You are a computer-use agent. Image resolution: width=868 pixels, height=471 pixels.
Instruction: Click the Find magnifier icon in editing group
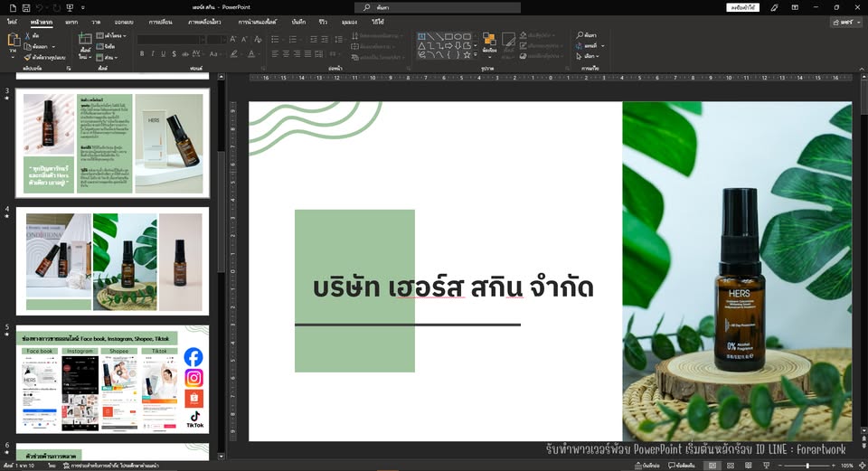(580, 35)
